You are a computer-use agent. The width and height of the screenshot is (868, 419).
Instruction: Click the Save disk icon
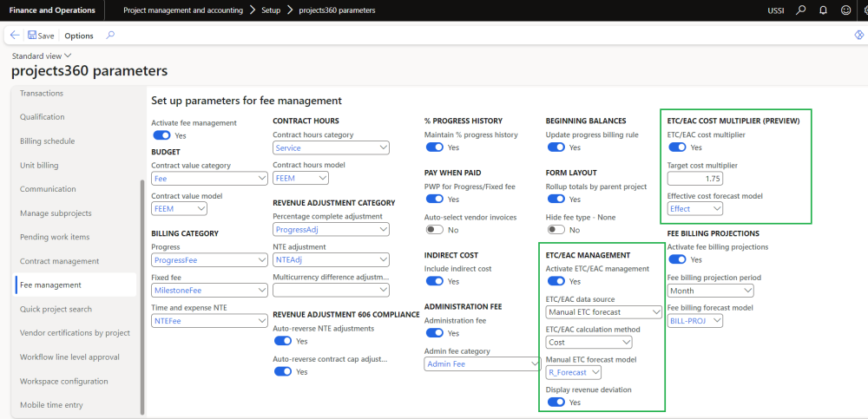click(32, 36)
